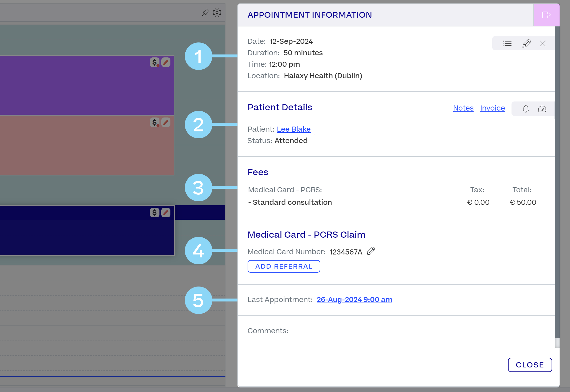Click the CLOSE button
This screenshot has width=570, height=392.
tap(530, 365)
